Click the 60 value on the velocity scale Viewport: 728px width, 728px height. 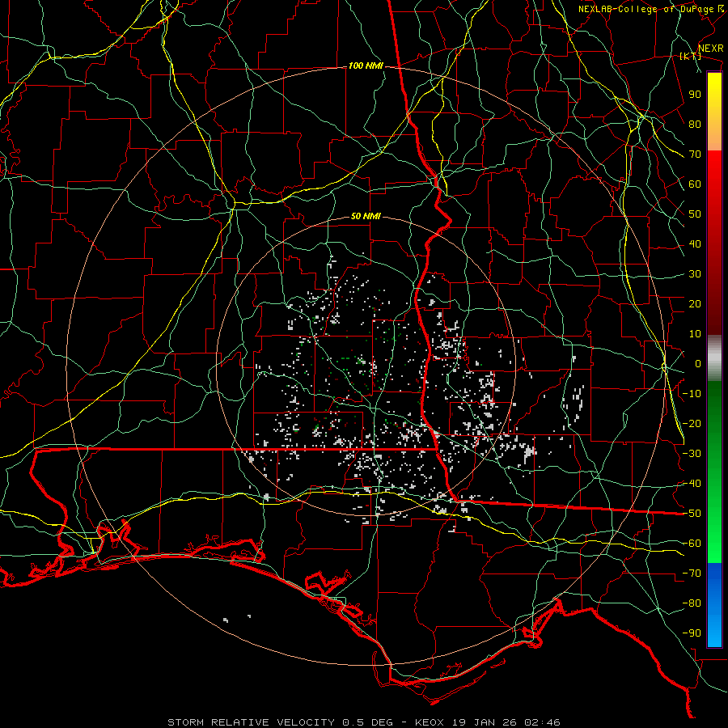pos(695,184)
